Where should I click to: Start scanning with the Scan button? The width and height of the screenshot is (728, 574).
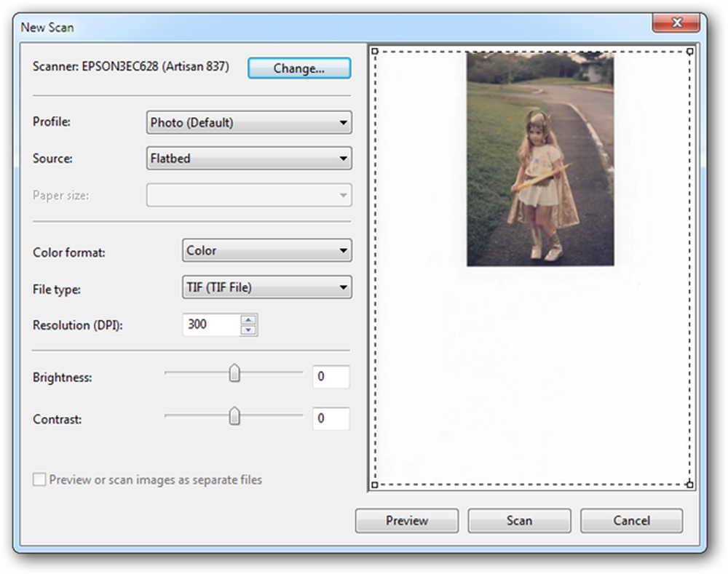pyautogui.click(x=519, y=521)
